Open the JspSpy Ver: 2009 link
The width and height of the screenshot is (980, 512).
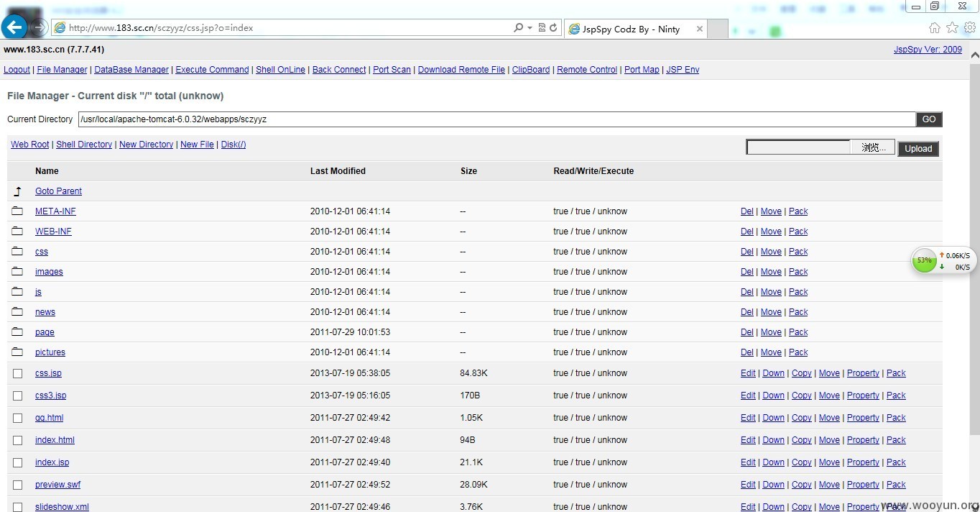928,50
